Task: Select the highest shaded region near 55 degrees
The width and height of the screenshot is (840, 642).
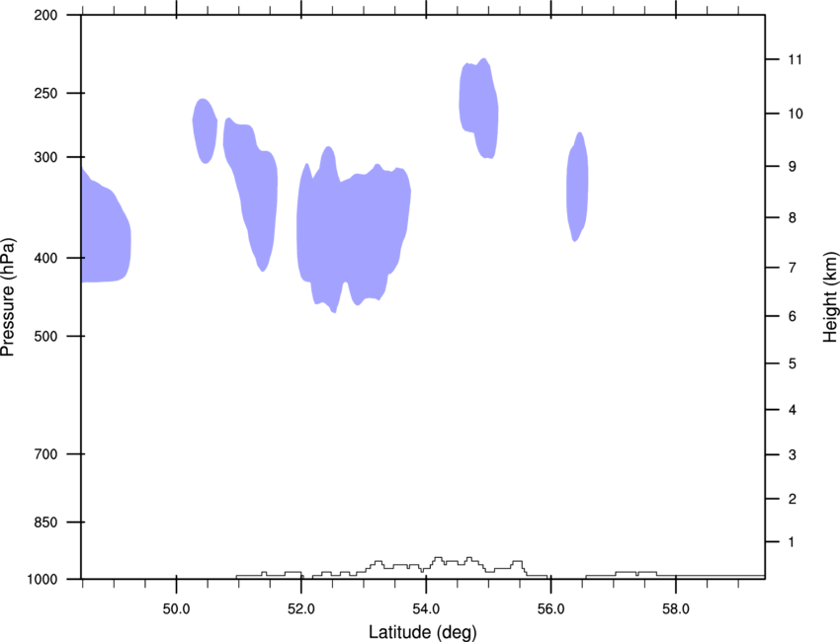Action: coord(479,107)
